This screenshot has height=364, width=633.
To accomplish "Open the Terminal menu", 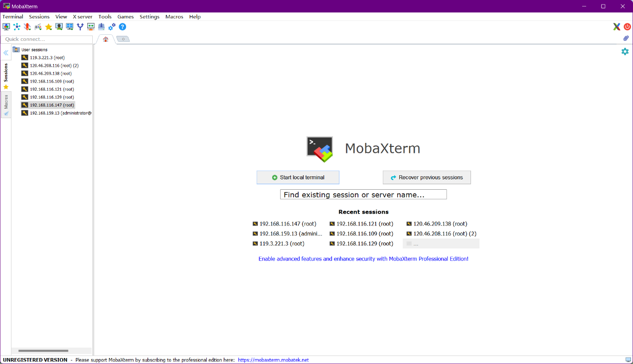I will coord(13,16).
